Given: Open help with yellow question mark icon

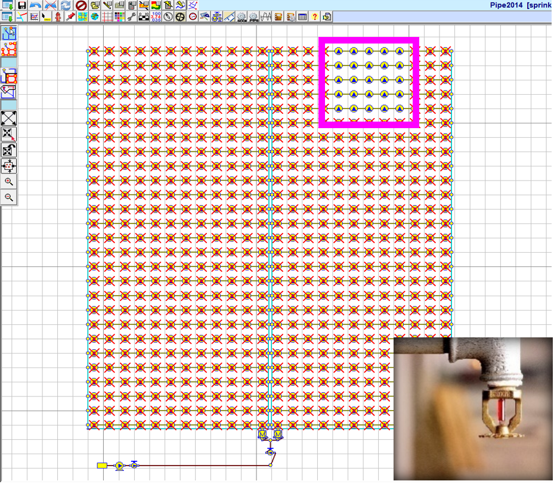Looking at the screenshot, I should point(314,17).
